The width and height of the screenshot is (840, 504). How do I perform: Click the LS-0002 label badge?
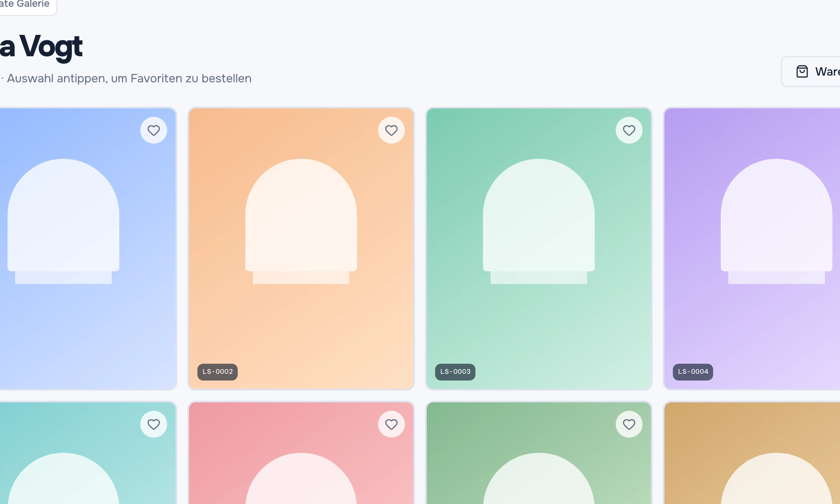(218, 372)
